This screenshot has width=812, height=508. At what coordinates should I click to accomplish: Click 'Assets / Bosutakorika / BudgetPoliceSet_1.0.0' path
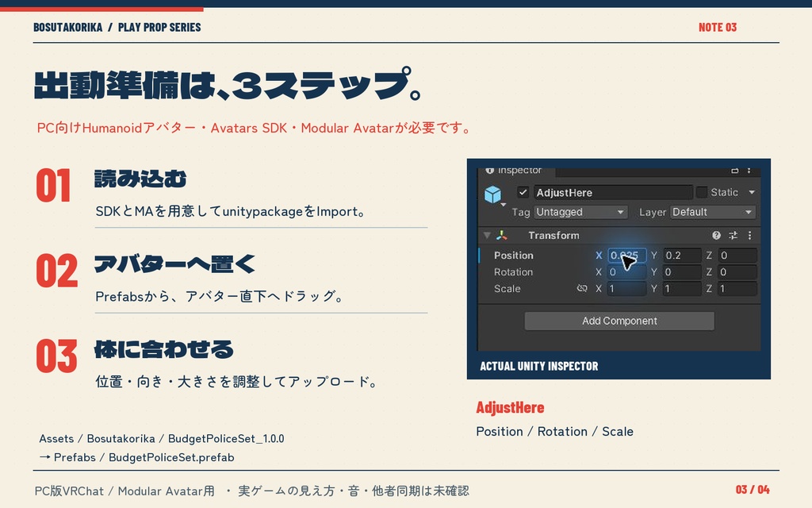pos(162,438)
